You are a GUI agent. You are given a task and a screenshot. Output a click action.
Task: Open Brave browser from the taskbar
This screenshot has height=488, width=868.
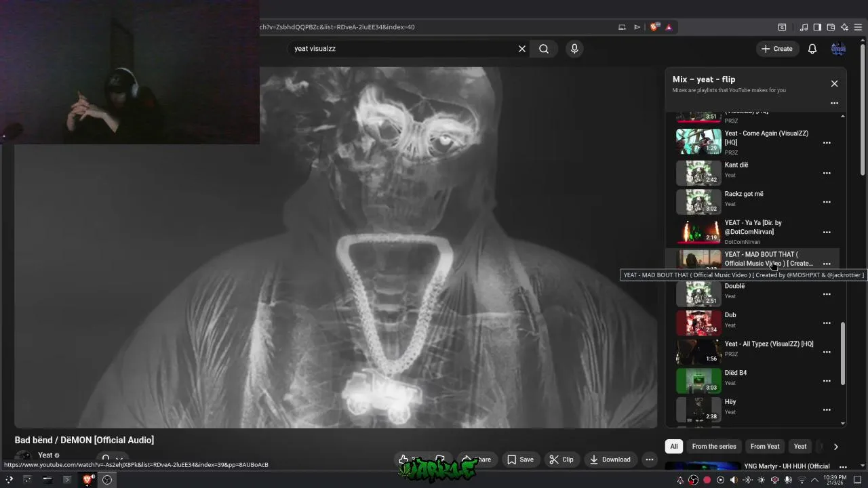tap(87, 480)
